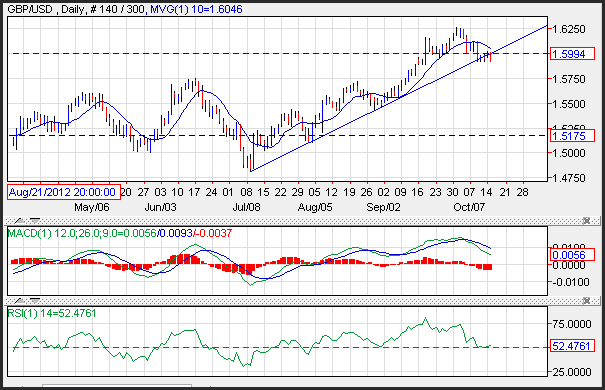Click the Aug/21/2012 20:00:00 date box
This screenshot has height=390, width=605.
pos(64,192)
